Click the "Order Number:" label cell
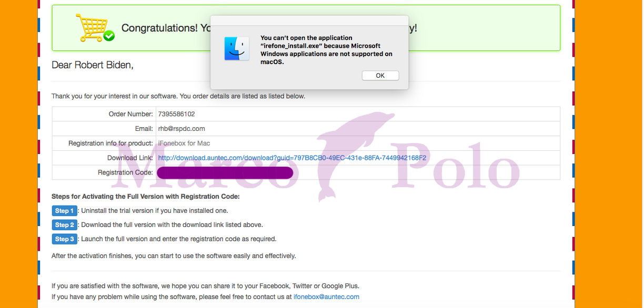This screenshot has height=308, width=644. [x=104, y=114]
